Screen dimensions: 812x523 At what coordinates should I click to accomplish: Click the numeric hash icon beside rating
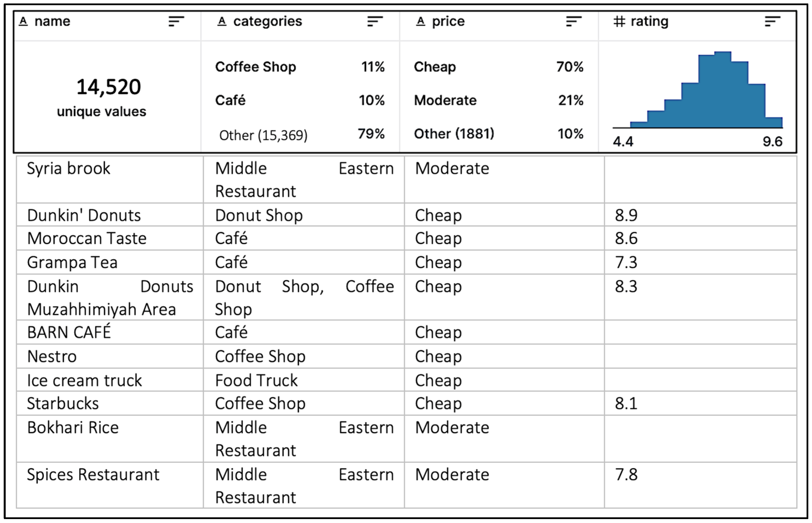(619, 21)
